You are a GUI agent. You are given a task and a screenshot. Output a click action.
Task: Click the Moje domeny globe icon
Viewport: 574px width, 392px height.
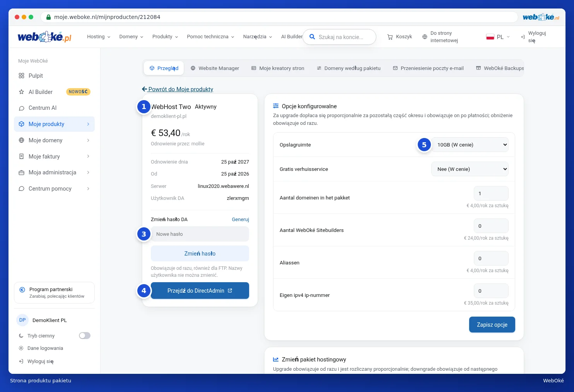coord(21,140)
